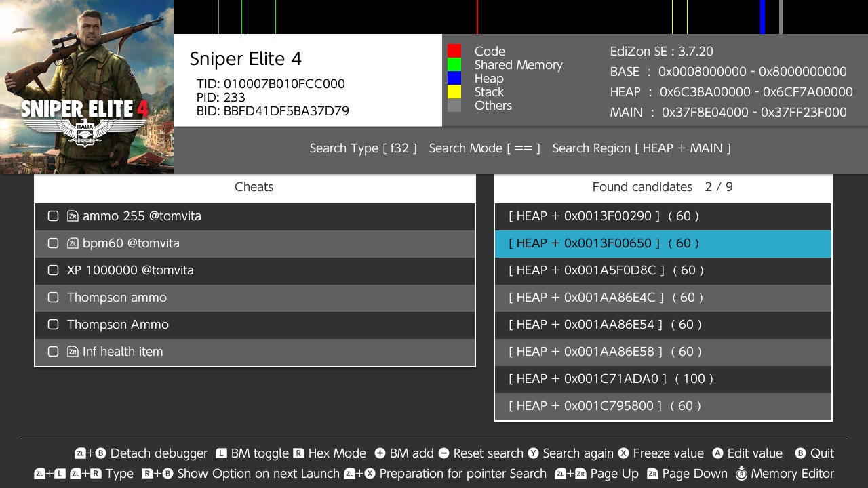Click the yellow Stack legend swatch
Viewport: 868px width, 488px height.
[454, 91]
